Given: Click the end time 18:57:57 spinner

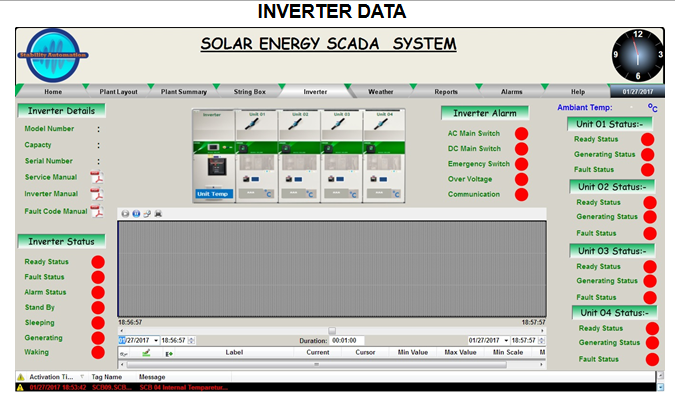Looking at the screenshot, I should pos(542,340).
